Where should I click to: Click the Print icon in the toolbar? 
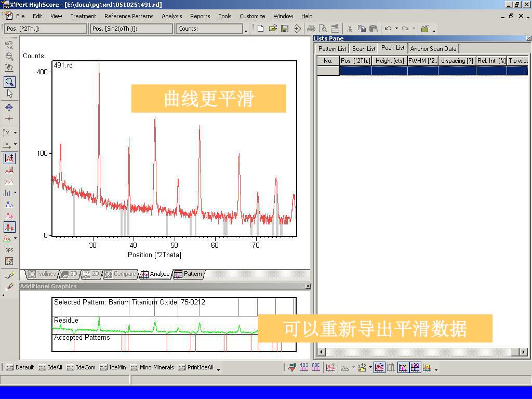(311, 29)
